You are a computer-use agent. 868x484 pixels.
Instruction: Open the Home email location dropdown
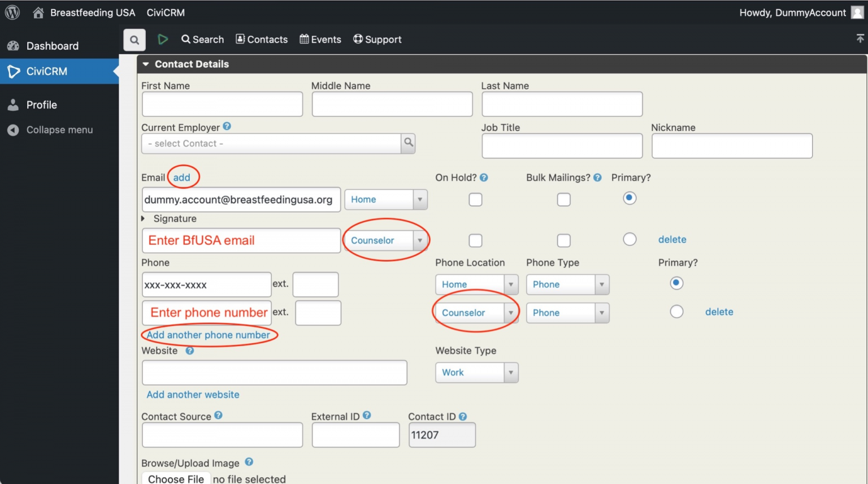point(386,200)
